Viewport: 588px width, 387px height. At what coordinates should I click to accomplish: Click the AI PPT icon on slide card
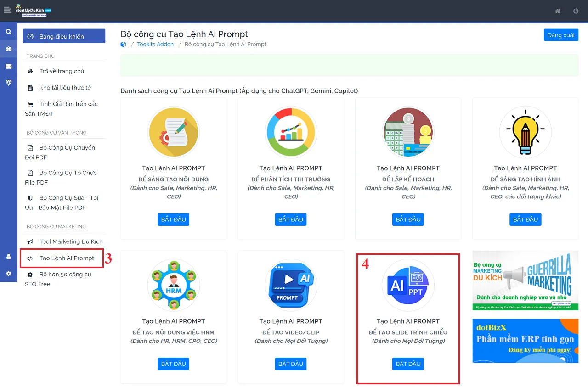pos(408,285)
